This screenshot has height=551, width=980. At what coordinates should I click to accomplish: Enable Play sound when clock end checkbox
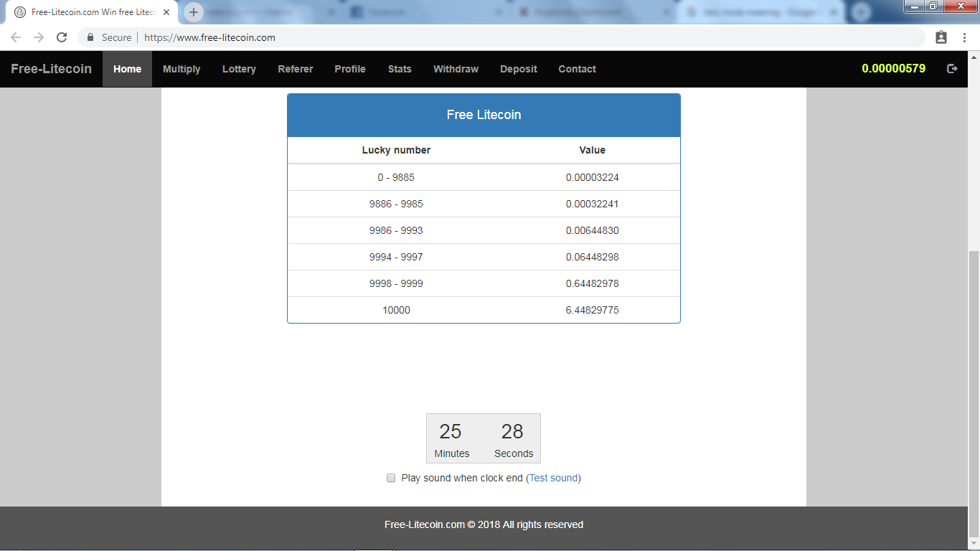pos(391,478)
